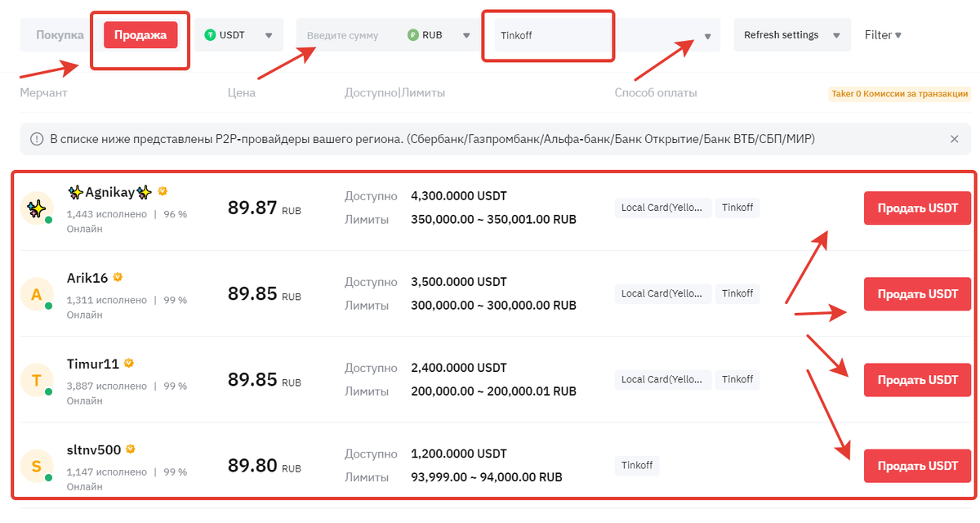Open Agnikay merchant avatar
Viewport: 980px width, 523px height.
click(36, 209)
